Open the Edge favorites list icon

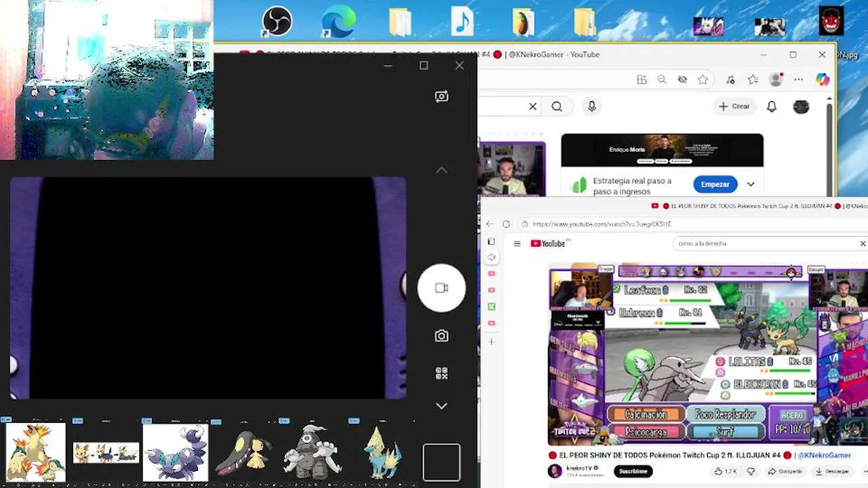tap(753, 80)
